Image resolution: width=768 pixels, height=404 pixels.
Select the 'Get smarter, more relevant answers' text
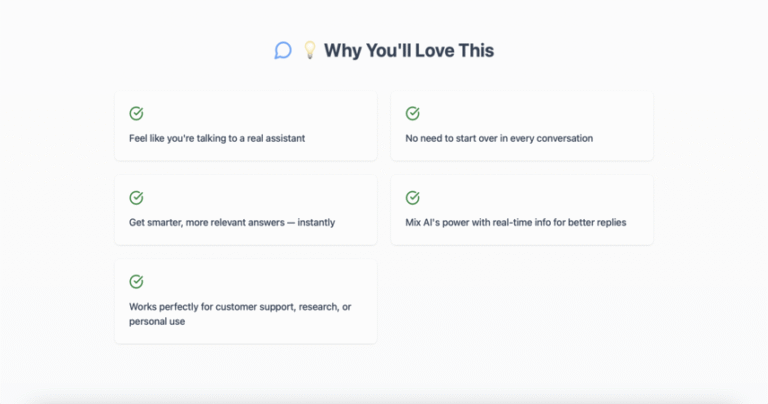click(x=207, y=223)
